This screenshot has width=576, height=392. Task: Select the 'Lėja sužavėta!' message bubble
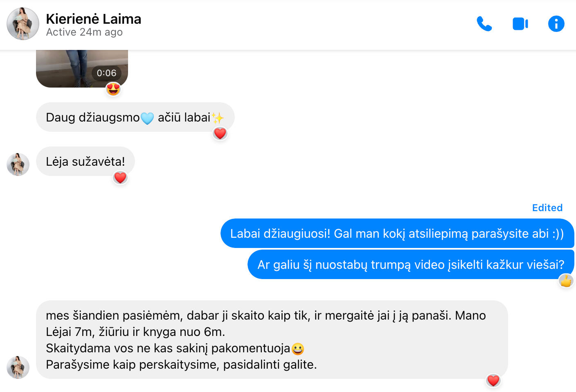85,161
